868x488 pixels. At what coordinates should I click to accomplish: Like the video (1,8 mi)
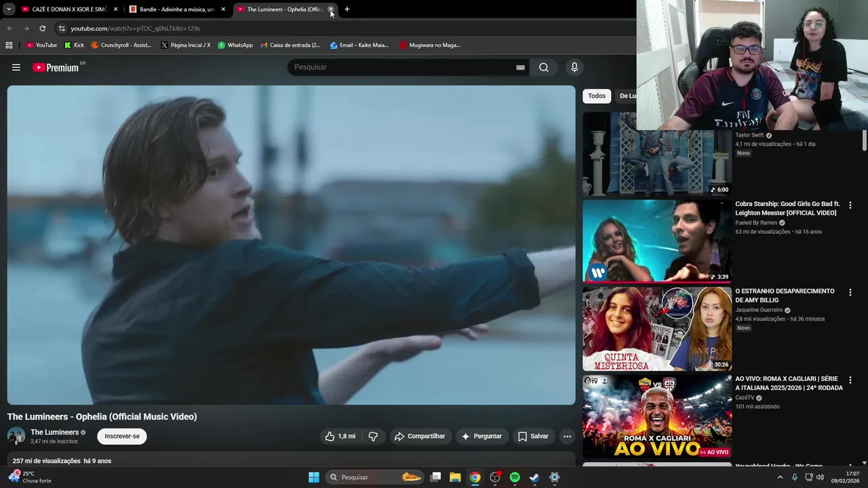340,436
